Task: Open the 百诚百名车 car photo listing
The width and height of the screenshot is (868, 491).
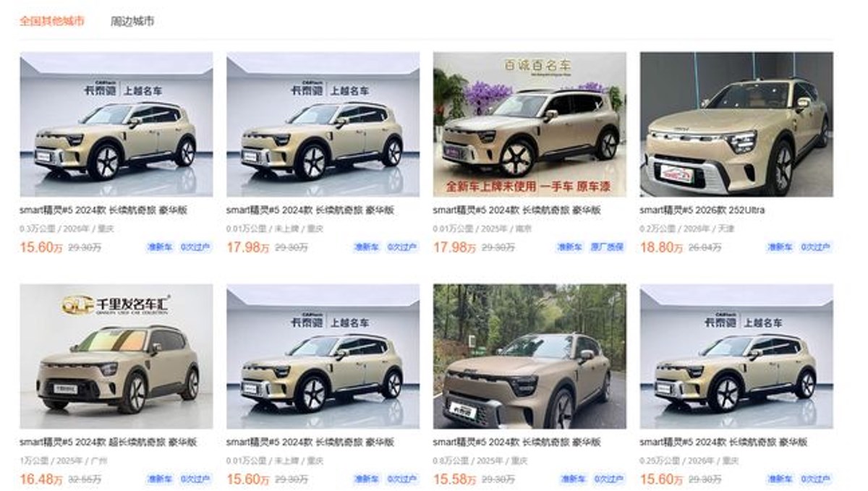Action: tap(529, 124)
